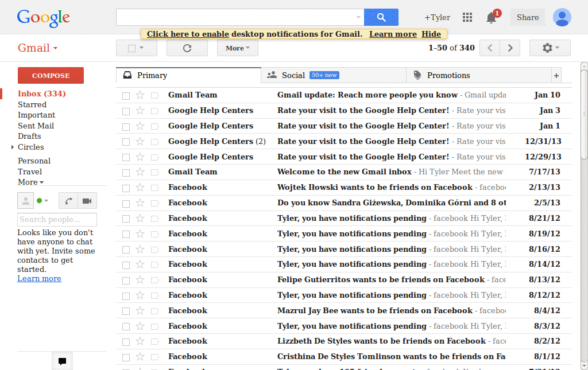Select the Wojtek Howski email checkbox
The image size is (588, 370).
click(x=126, y=188)
